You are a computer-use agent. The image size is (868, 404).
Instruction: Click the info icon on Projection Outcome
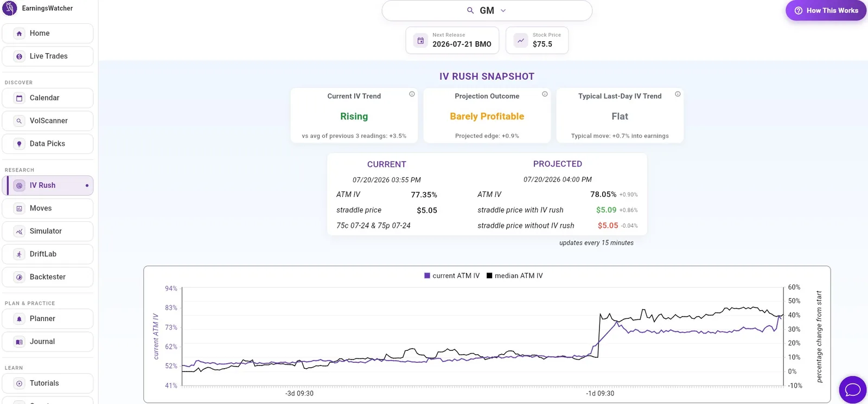click(545, 94)
